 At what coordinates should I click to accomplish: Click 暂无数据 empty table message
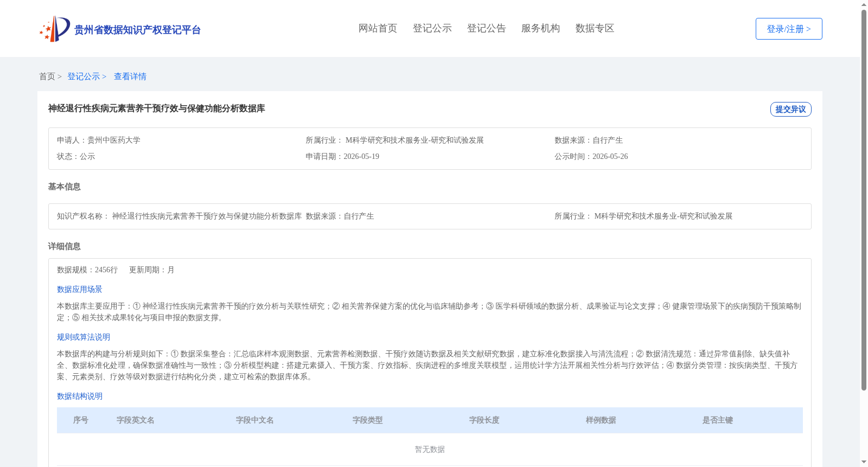(x=430, y=450)
